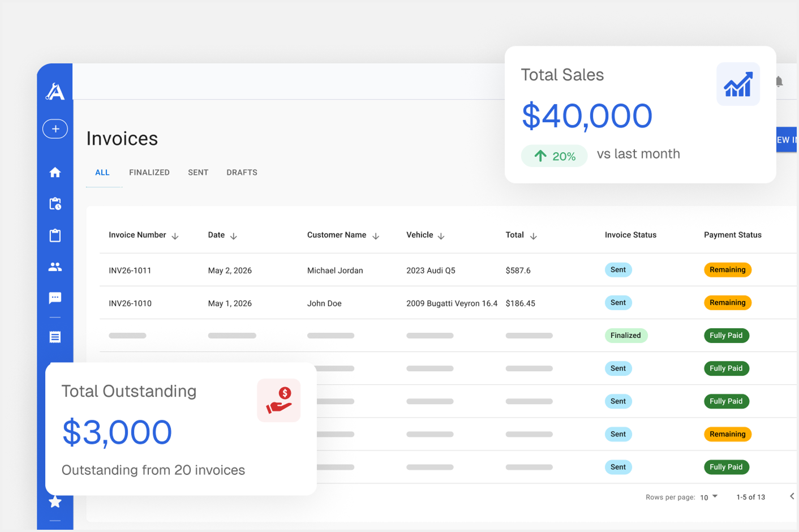Viewport: 799px width, 532px height.
Task: Open the clipboard with clock icon
Action: (x=55, y=204)
